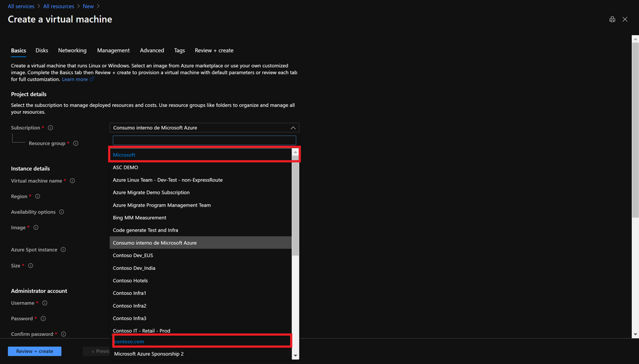
Task: Click info icon next to Size
Action: click(31, 265)
